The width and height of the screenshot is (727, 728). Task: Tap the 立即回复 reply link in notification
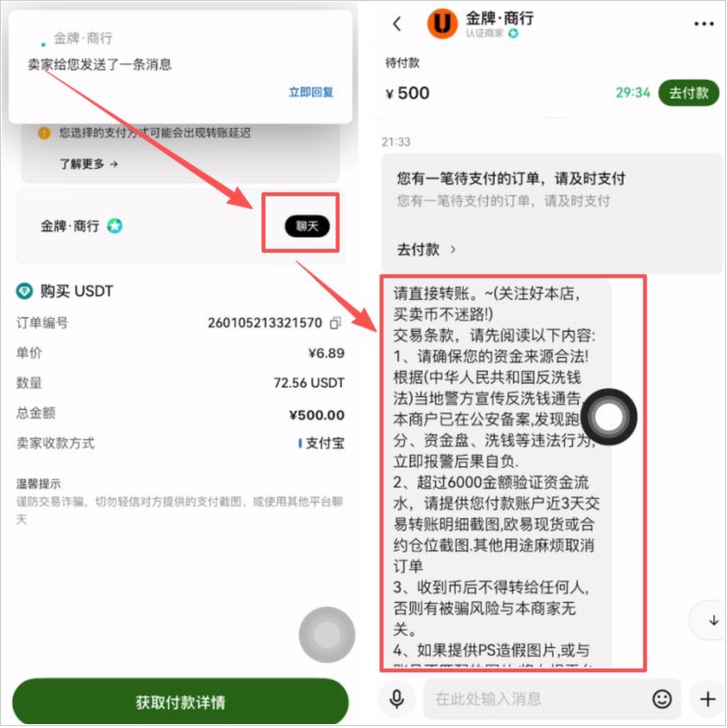[x=311, y=92]
